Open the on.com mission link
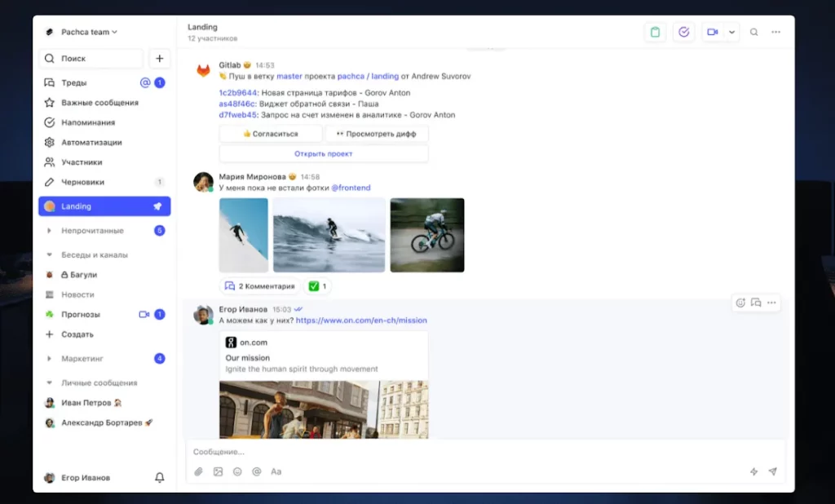Viewport: 835px width, 504px height. 361,321
